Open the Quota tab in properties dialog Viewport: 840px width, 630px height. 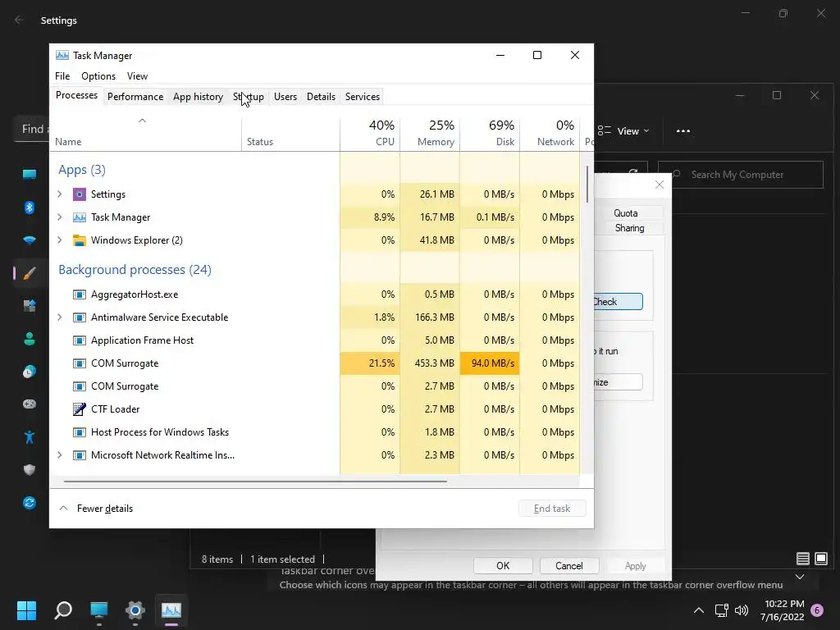point(625,213)
